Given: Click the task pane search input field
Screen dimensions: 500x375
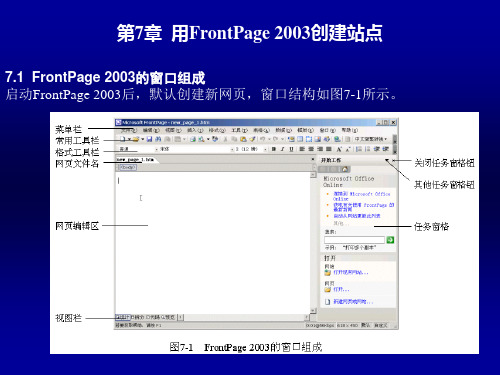Looking at the screenshot, I should pyautogui.click(x=354, y=240).
